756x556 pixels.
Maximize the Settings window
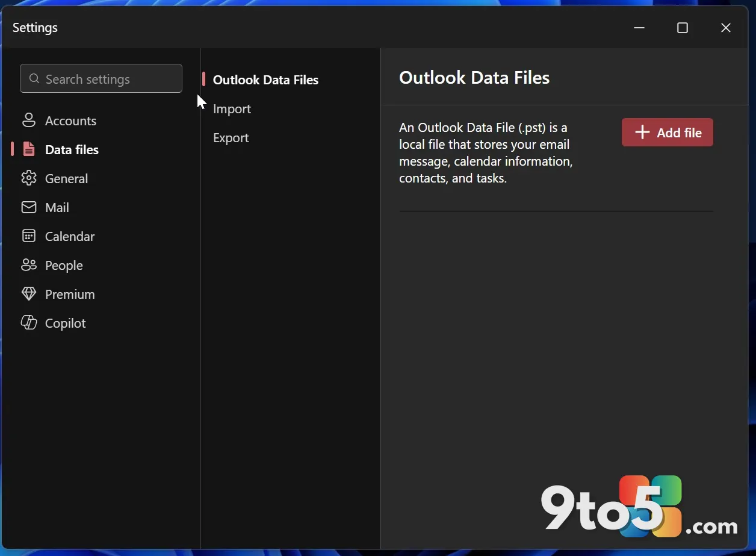coord(683,28)
